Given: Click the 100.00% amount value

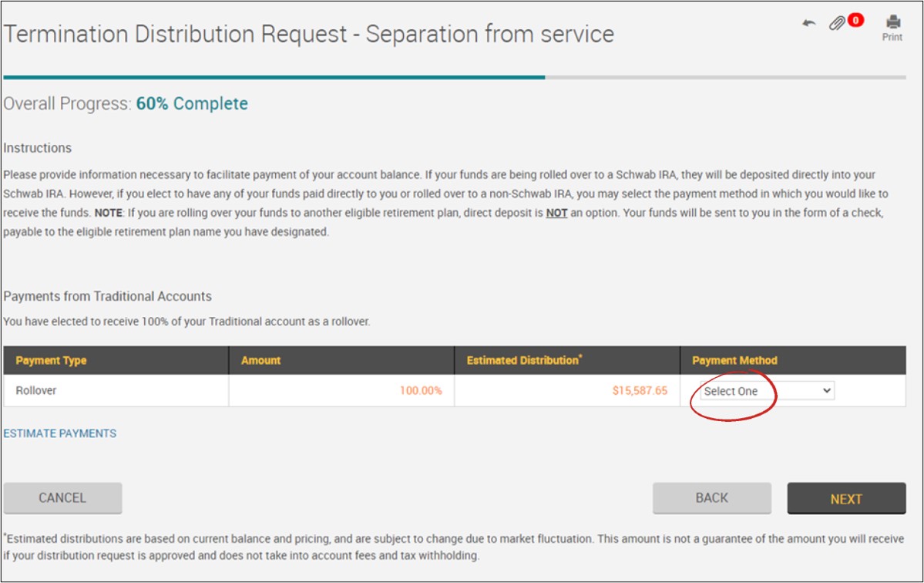Looking at the screenshot, I should (420, 390).
